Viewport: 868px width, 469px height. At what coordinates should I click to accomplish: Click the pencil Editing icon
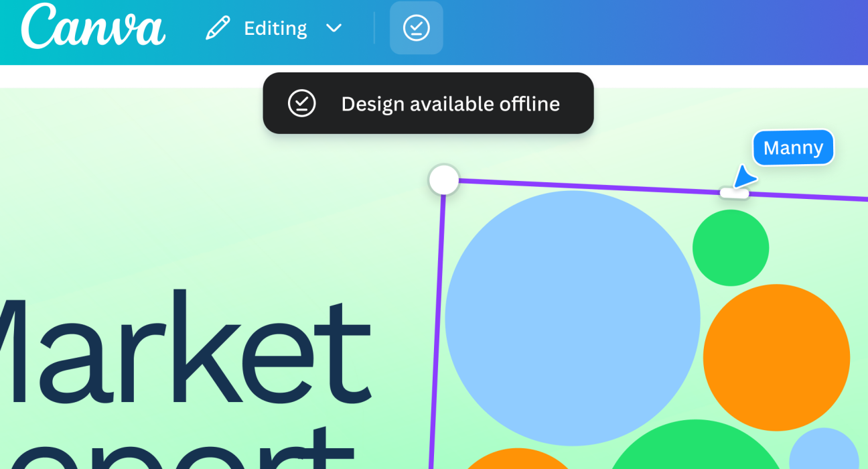coord(218,28)
